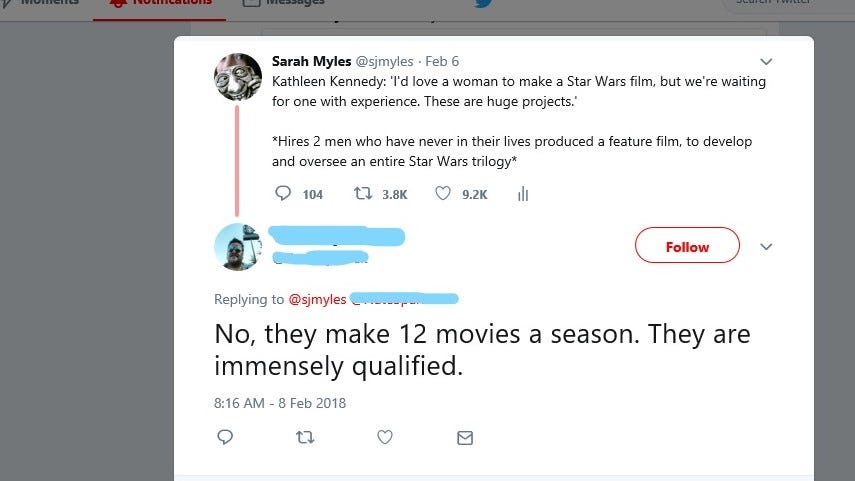
Task: View tweet analytics bar chart icon
Action: (523, 194)
